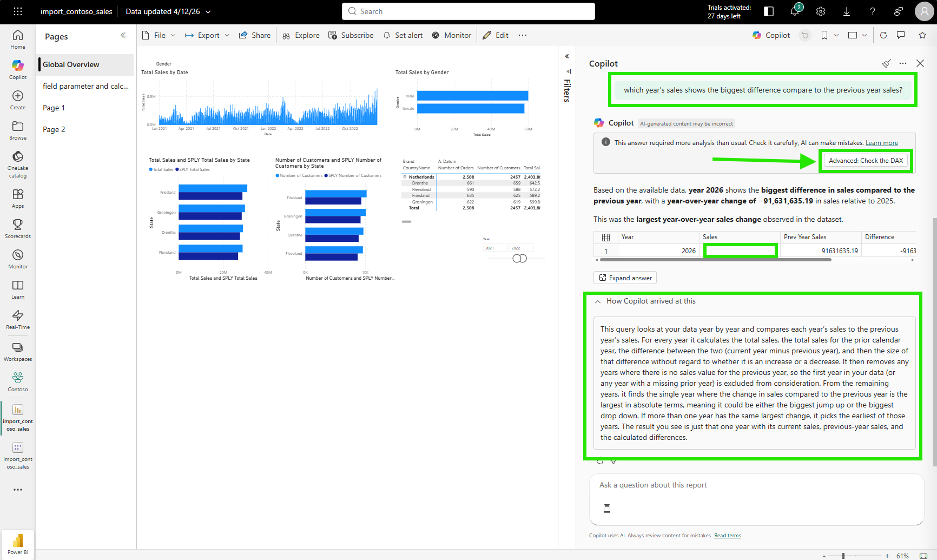Viewport: 937px width, 560px height.
Task: Toggle the Copilot pane from the toolbar
Action: point(771,35)
